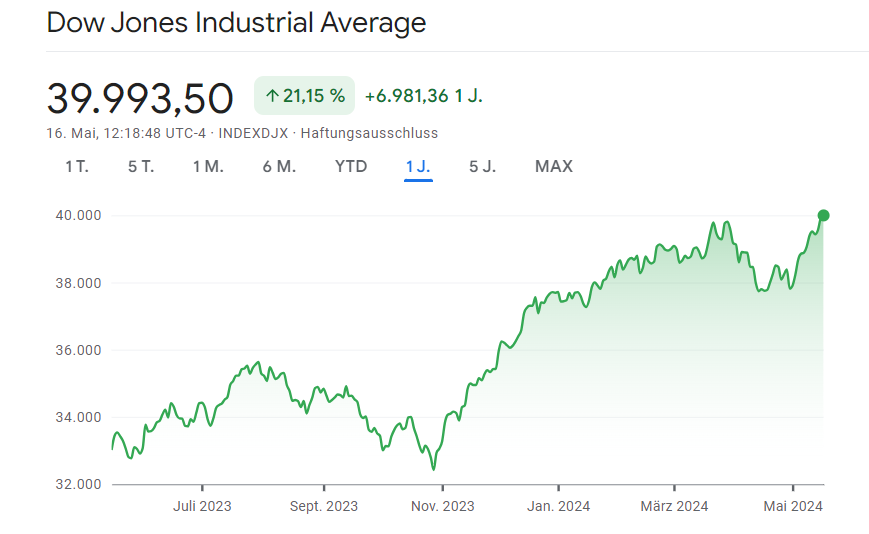
Task: Click the green current-value dot on chart
Action: pyautogui.click(x=824, y=215)
